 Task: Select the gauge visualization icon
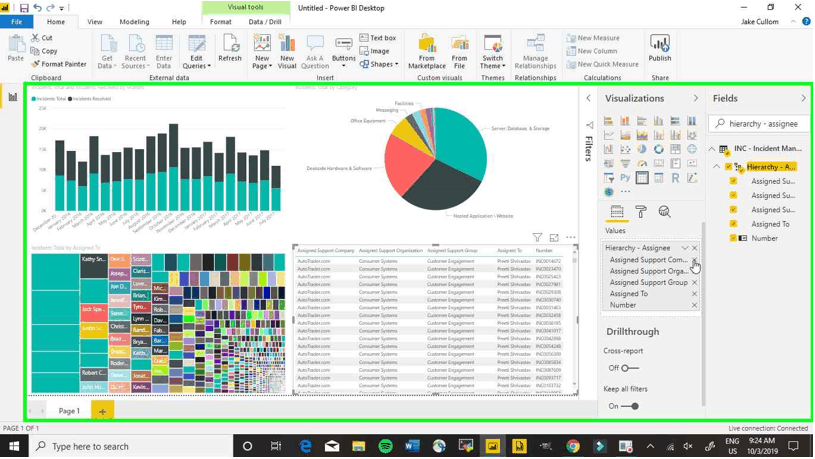642,163
